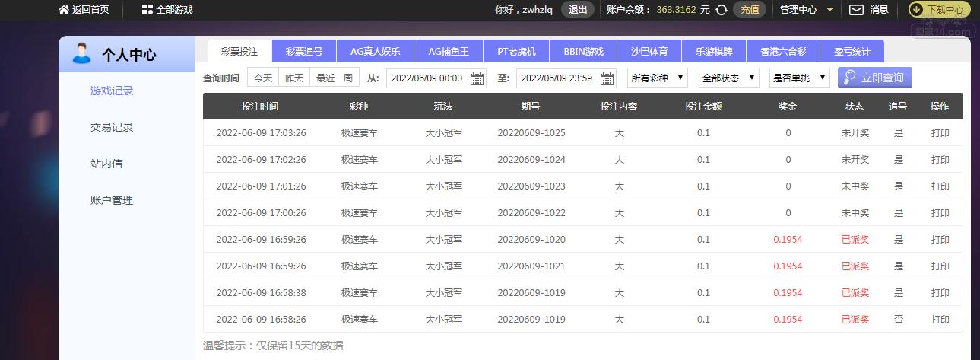Switch to the 彩票投注 tab
The height and width of the screenshot is (360, 980).
pos(239,52)
